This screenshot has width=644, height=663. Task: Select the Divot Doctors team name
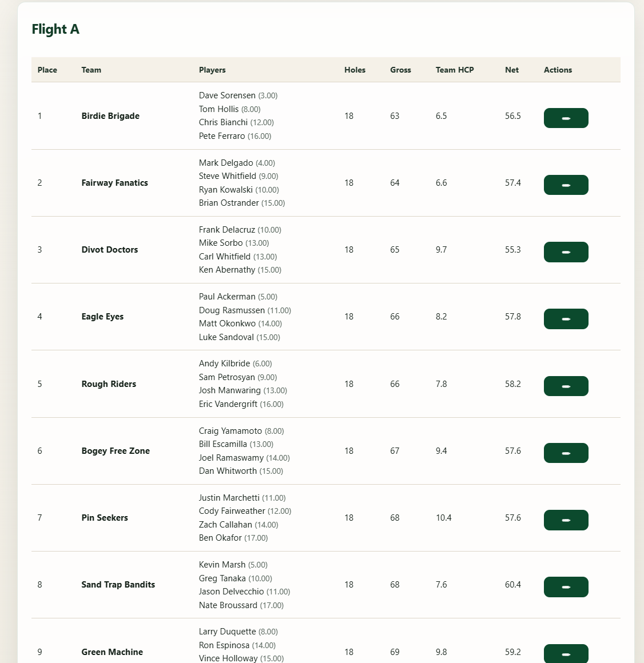coord(110,249)
